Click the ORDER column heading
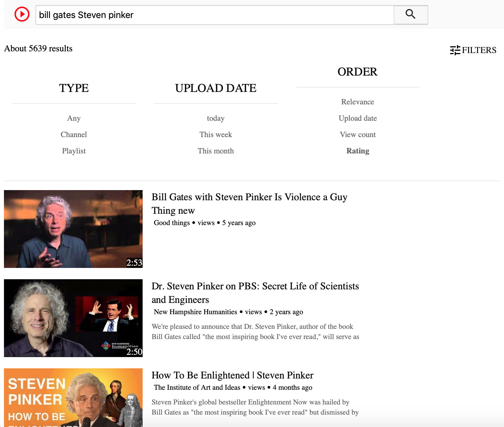The height and width of the screenshot is (427, 504). [x=357, y=72]
